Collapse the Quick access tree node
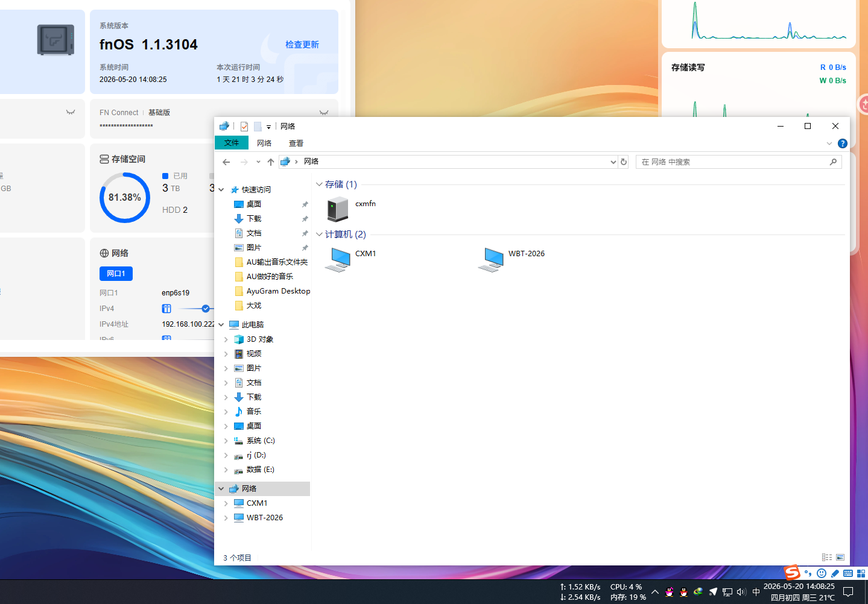868x604 pixels. coord(221,190)
